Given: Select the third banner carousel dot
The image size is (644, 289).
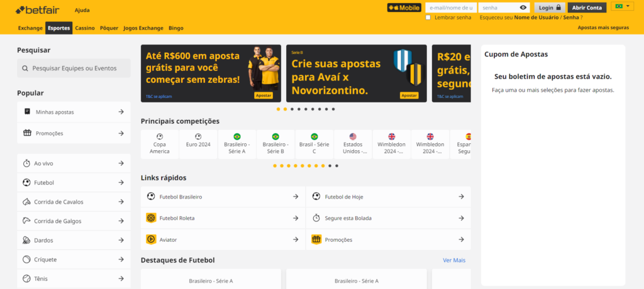Looking at the screenshot, I should [x=292, y=109].
